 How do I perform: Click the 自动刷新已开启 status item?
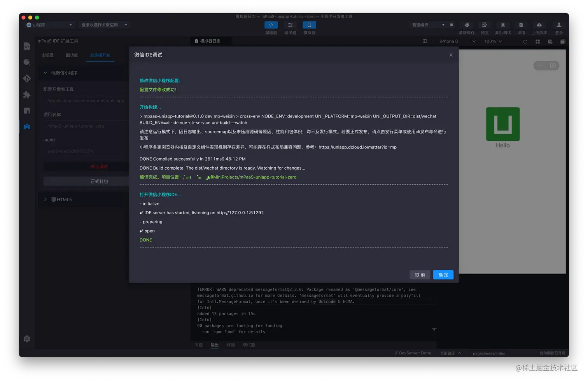click(552, 353)
